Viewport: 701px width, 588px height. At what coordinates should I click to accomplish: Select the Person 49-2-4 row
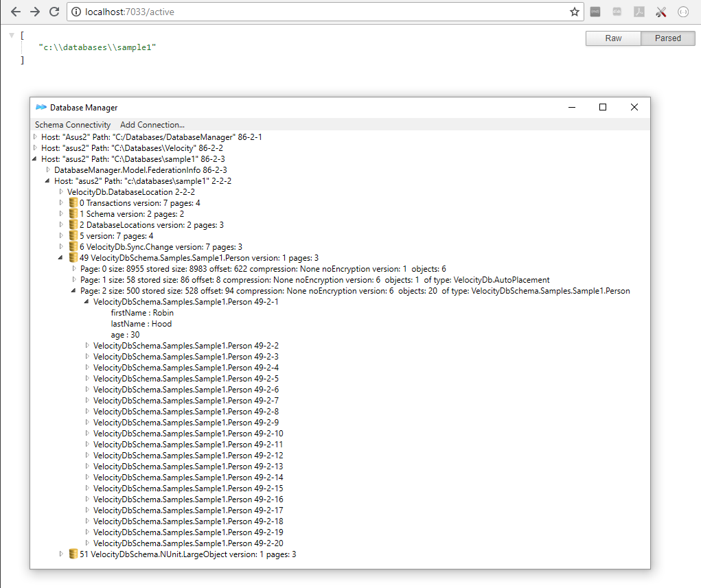tap(186, 367)
